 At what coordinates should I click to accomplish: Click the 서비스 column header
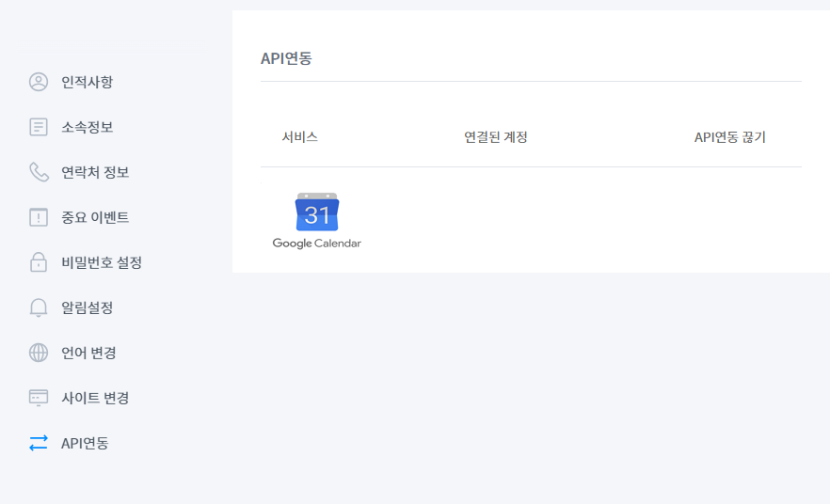coord(299,137)
